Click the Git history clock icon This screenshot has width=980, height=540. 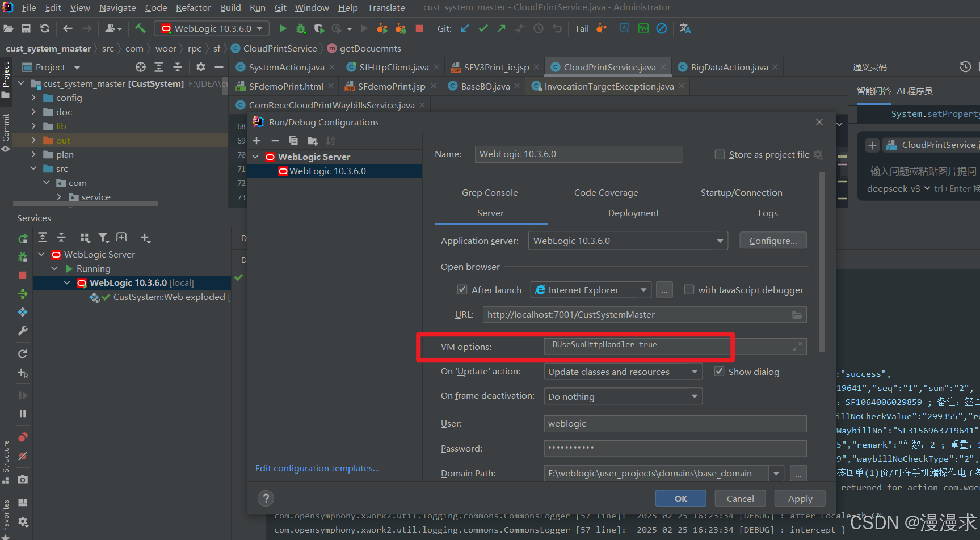tap(539, 28)
